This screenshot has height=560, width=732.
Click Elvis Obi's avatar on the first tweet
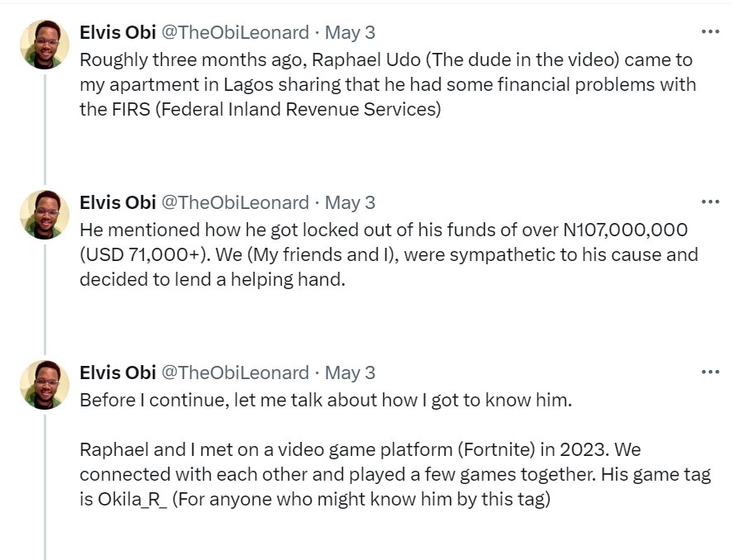(45, 44)
